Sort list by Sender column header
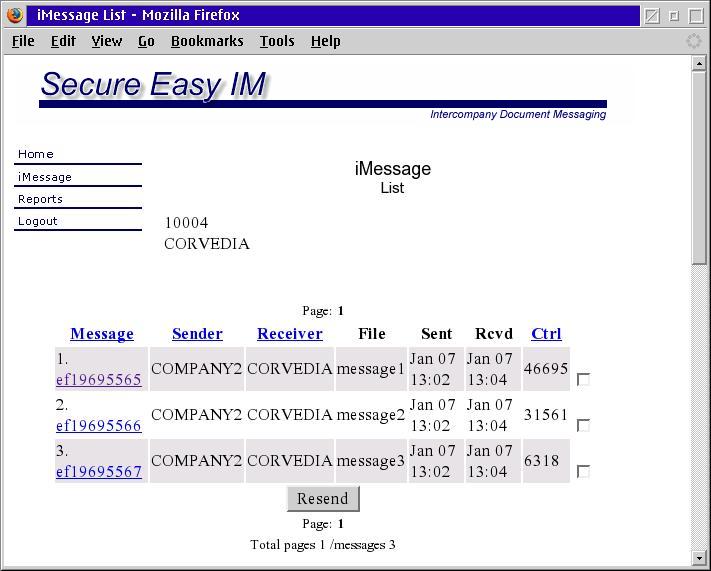The height and width of the screenshot is (571, 711). [x=197, y=334]
